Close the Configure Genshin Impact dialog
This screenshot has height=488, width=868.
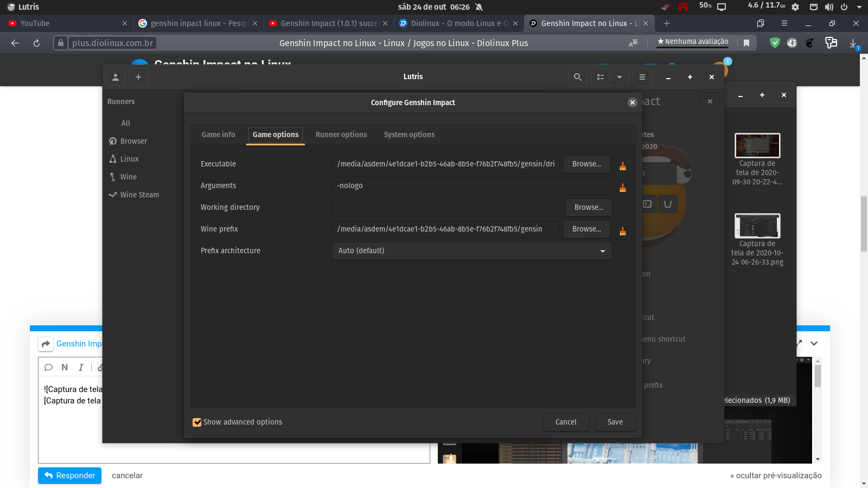(x=632, y=102)
